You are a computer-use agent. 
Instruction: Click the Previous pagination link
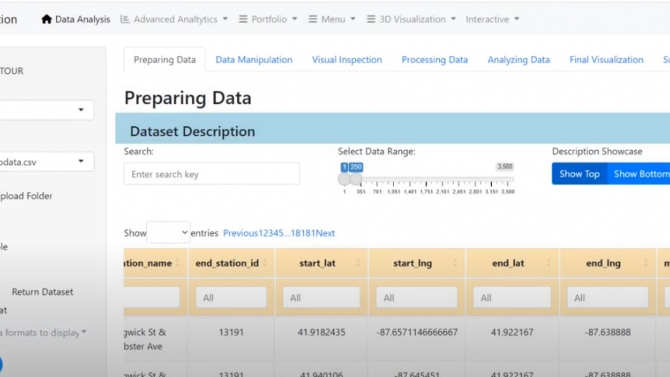coord(241,233)
